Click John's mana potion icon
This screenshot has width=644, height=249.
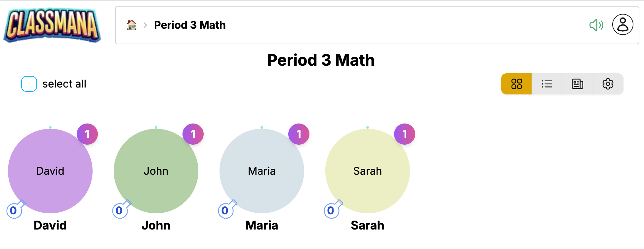point(120,210)
